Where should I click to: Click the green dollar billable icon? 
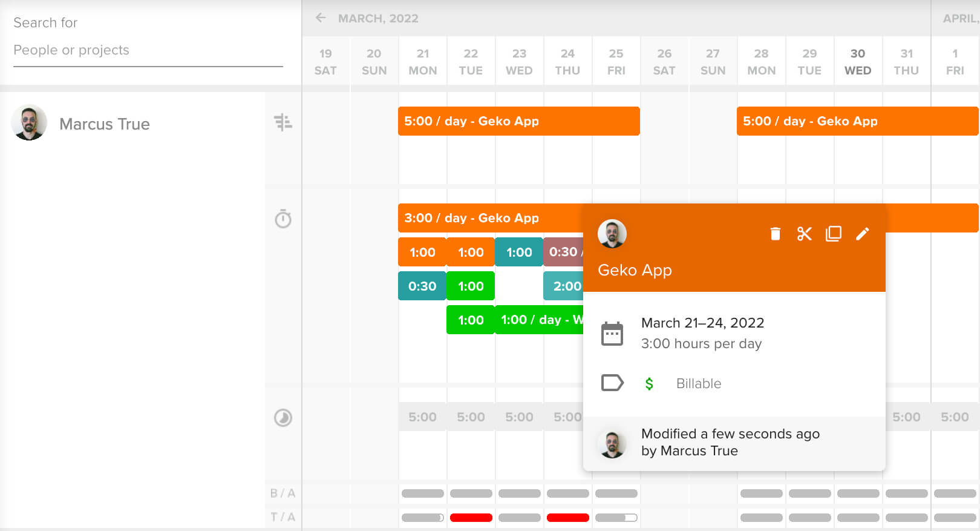649,383
